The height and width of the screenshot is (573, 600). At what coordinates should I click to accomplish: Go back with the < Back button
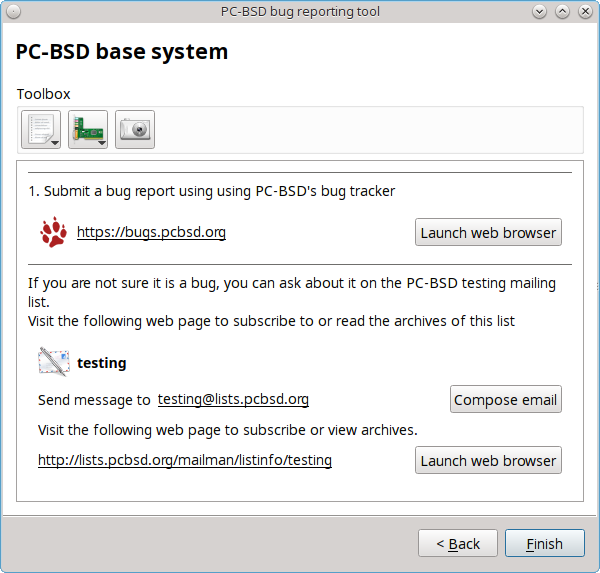pos(458,543)
